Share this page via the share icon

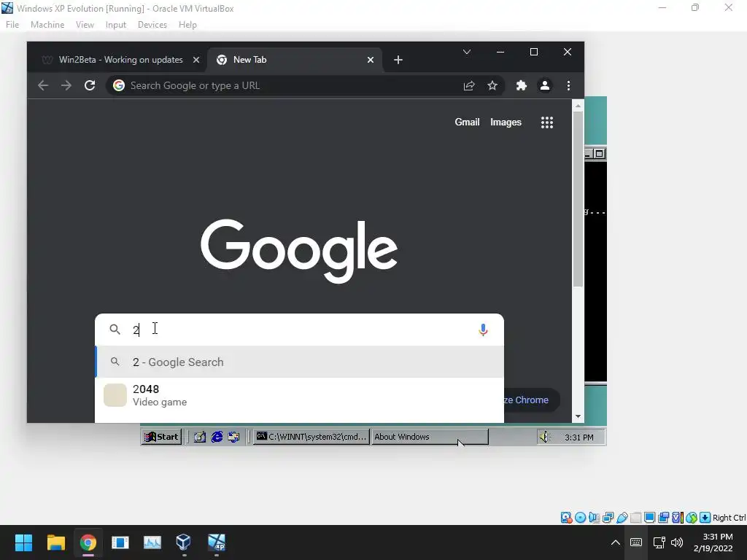pos(469,86)
